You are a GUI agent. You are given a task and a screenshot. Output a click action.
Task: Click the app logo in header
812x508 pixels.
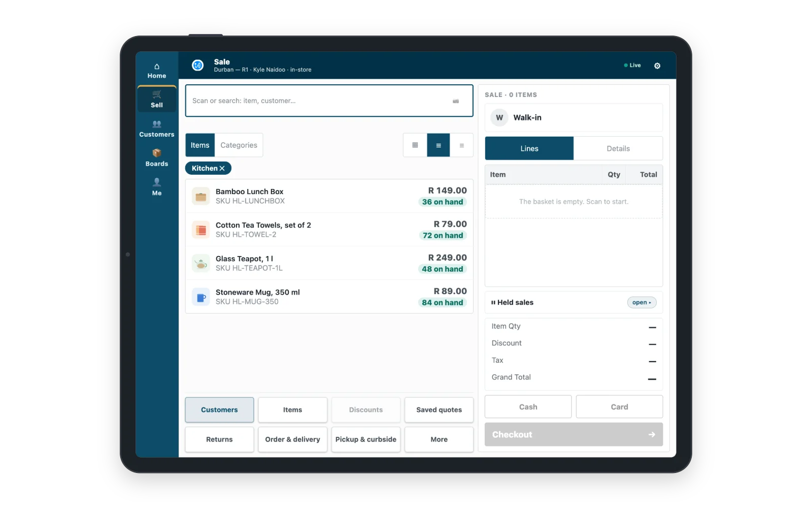pos(197,65)
